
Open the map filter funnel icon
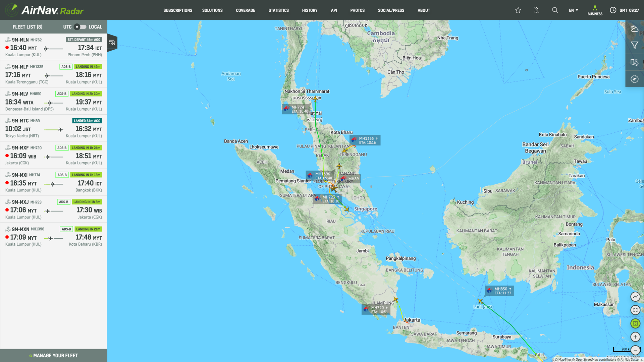pos(634,45)
